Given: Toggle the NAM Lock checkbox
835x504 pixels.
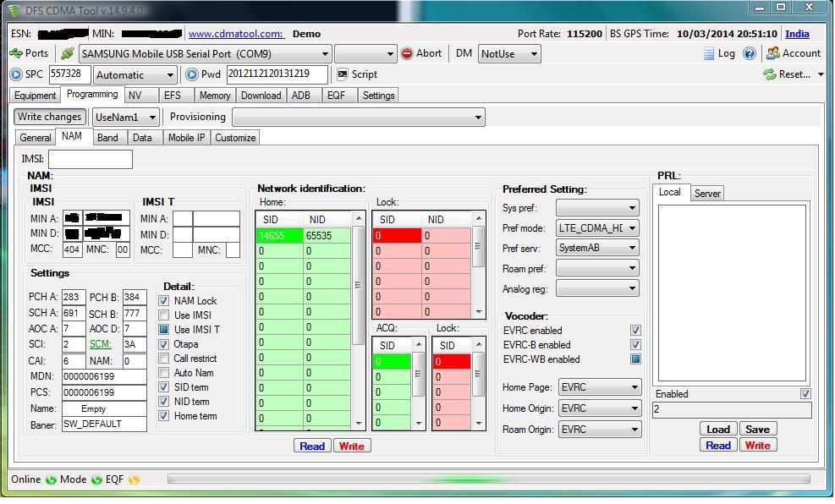Looking at the screenshot, I should (164, 301).
